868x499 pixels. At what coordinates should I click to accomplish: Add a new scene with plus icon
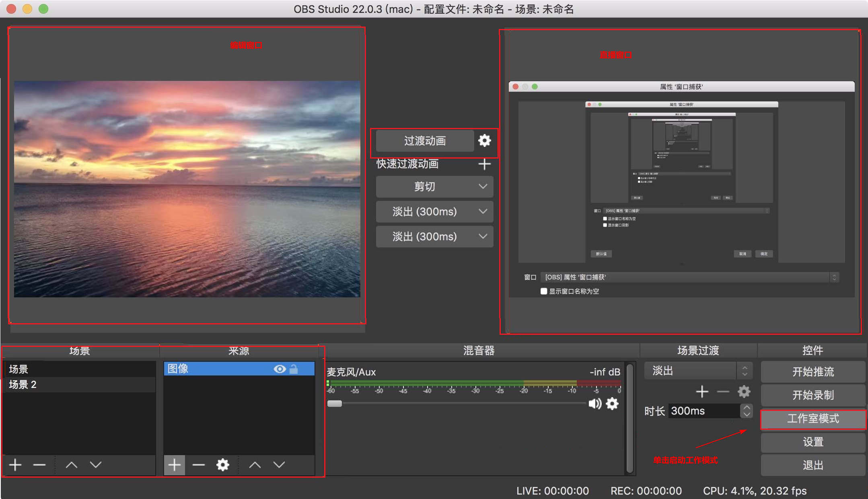[15, 465]
